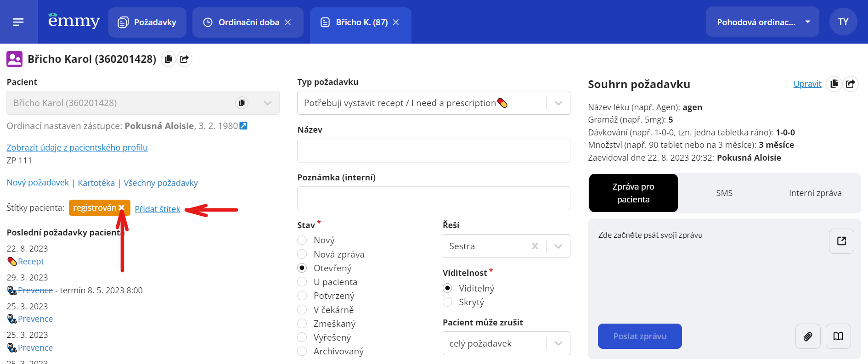Switch to Interní zpráva tab

pyautogui.click(x=815, y=193)
